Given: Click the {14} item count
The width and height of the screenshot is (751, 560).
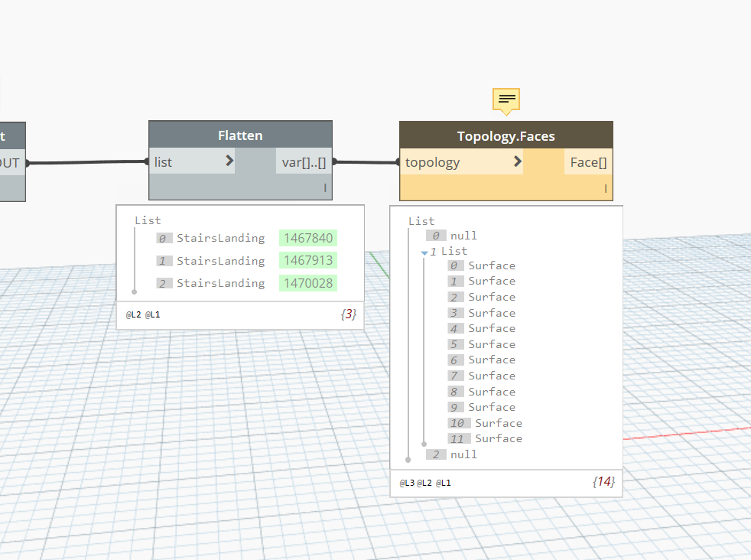Looking at the screenshot, I should (x=603, y=481).
